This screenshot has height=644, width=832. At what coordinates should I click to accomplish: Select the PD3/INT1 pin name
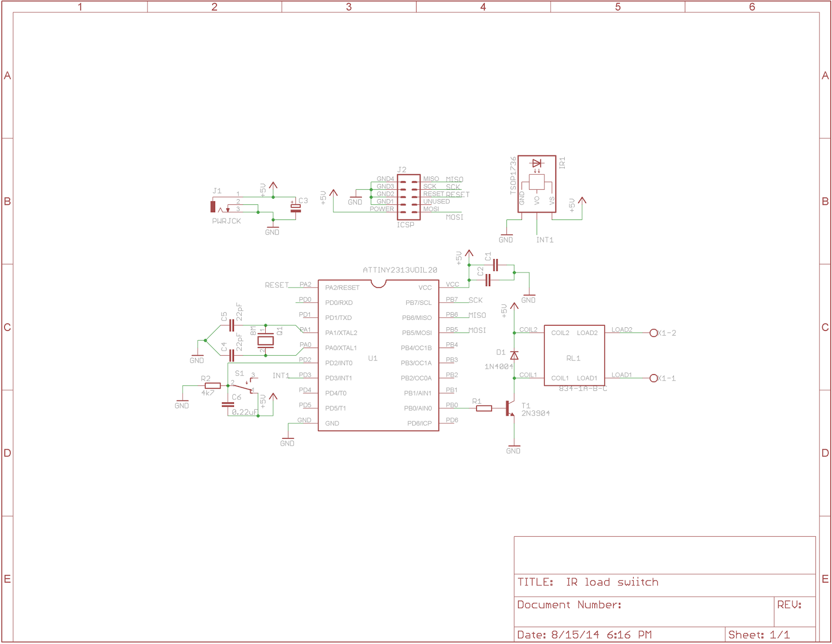coord(339,378)
